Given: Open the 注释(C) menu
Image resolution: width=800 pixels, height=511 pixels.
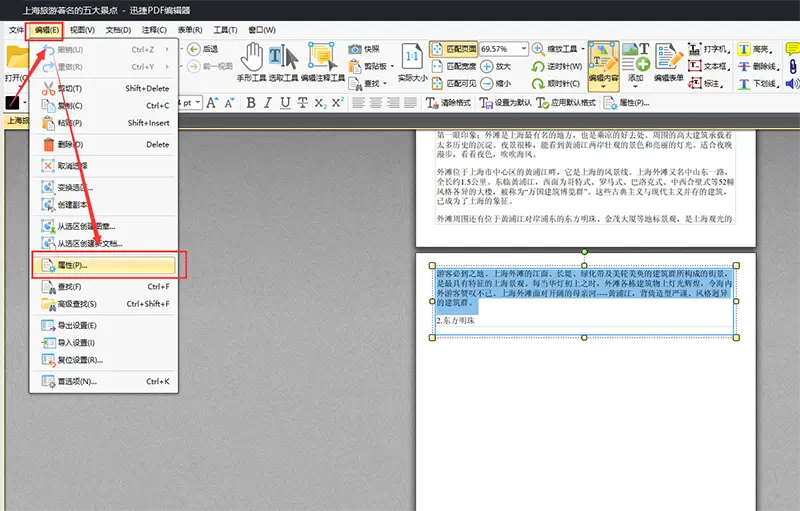Looking at the screenshot, I should (154, 30).
